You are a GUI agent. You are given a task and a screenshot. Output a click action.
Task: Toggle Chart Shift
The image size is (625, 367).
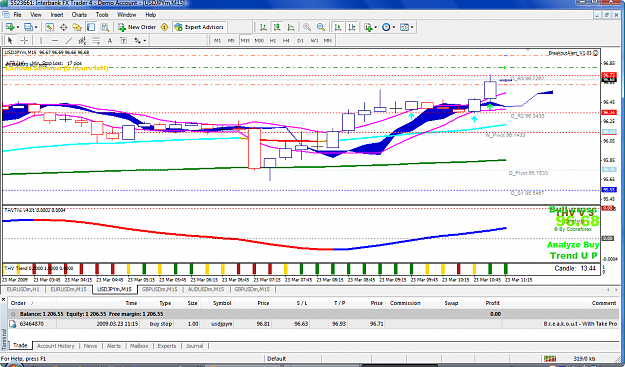[352, 27]
